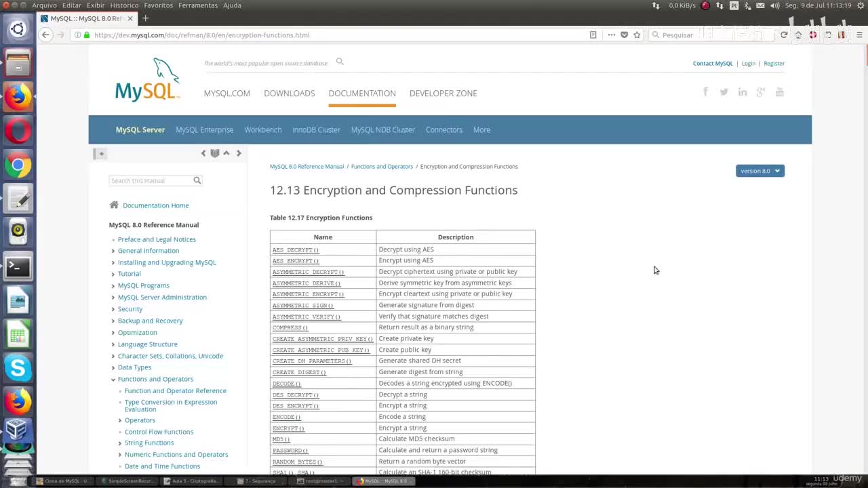Viewport: 868px width, 488px height.
Task: Expand General Information tree node
Action: (113, 251)
